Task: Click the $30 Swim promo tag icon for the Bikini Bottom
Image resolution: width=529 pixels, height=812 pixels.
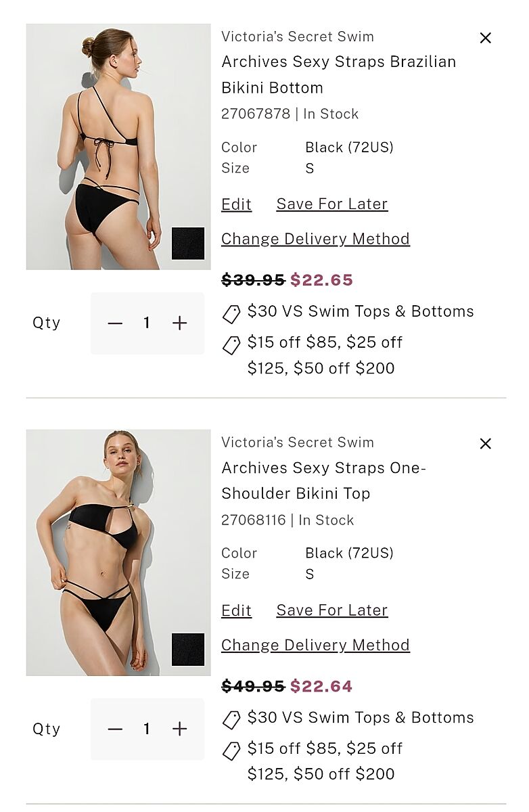Action: click(231, 314)
